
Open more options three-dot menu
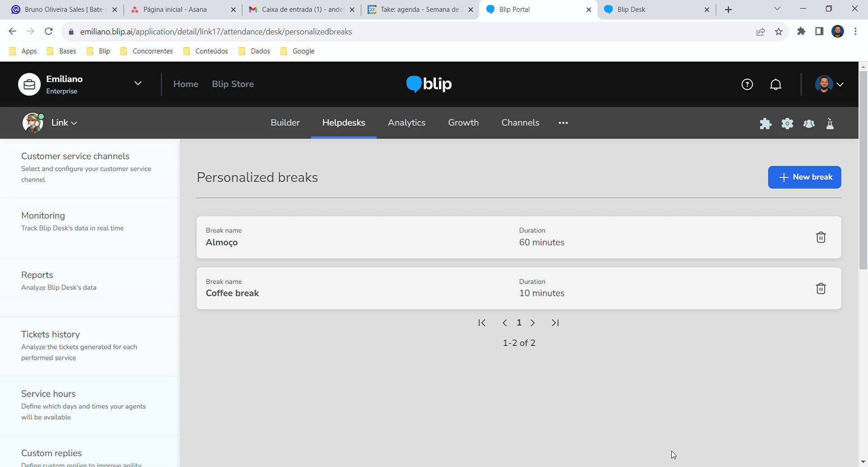pyautogui.click(x=563, y=123)
